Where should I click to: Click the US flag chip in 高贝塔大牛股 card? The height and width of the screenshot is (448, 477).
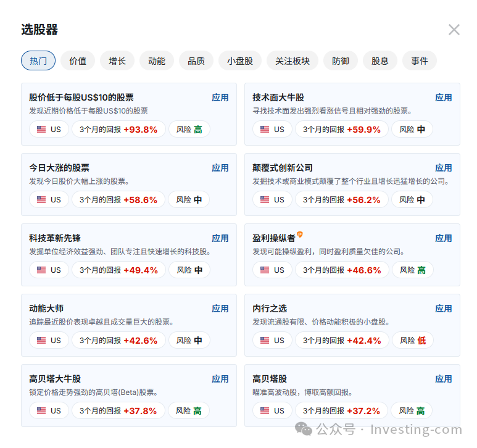(x=49, y=410)
